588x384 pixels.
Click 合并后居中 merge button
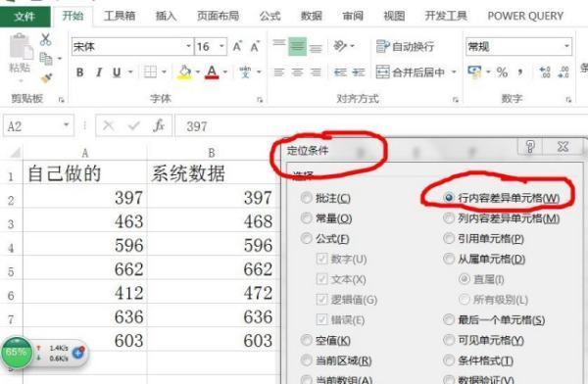411,72
